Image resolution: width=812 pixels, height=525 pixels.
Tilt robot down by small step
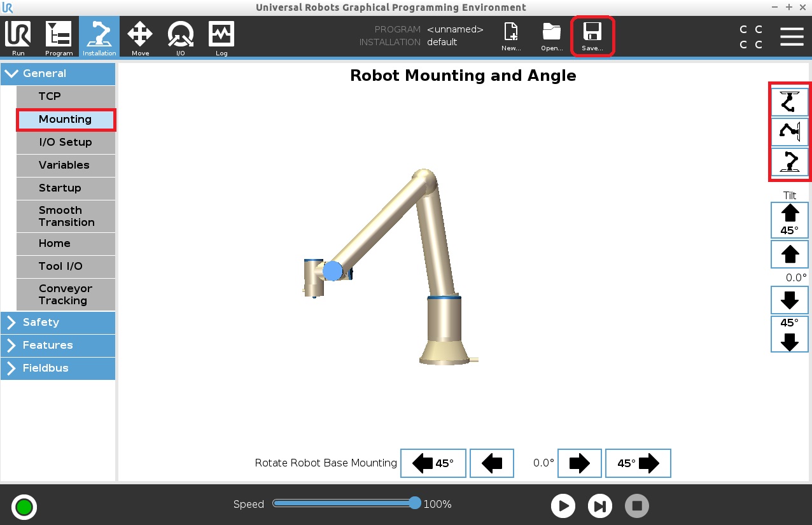tap(790, 300)
